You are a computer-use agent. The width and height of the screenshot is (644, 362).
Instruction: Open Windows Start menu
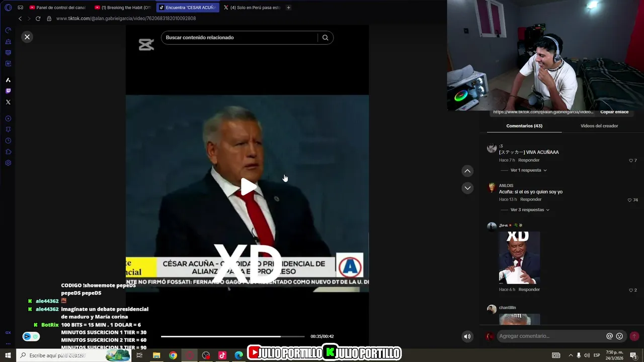point(8,355)
